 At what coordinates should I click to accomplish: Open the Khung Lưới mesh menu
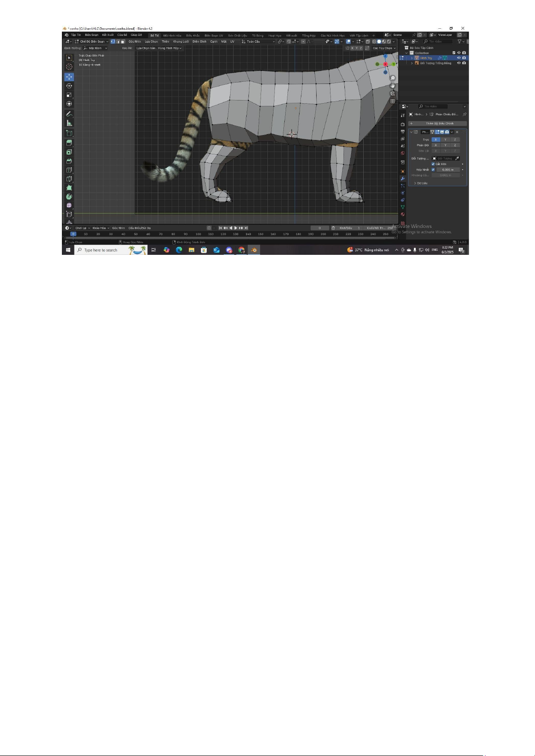181,42
